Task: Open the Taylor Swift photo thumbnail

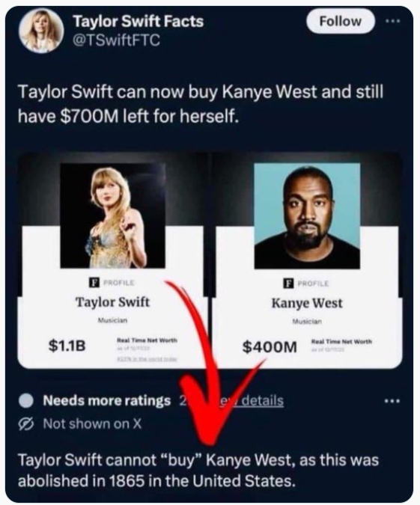Action: (x=113, y=215)
